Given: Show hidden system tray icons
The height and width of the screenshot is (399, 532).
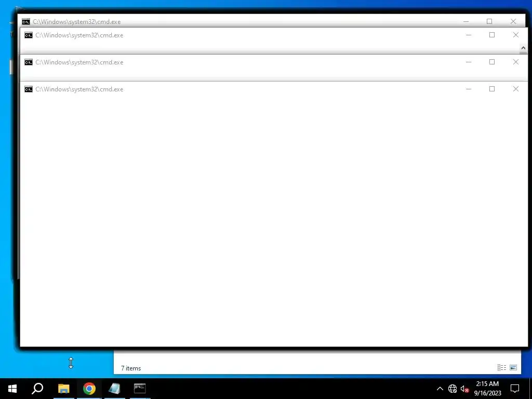Looking at the screenshot, I should coord(440,389).
